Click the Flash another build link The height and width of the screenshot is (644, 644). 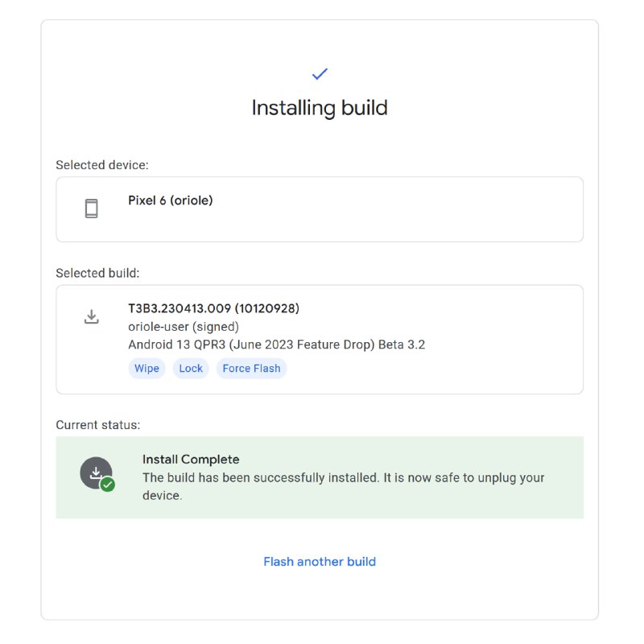tap(320, 562)
